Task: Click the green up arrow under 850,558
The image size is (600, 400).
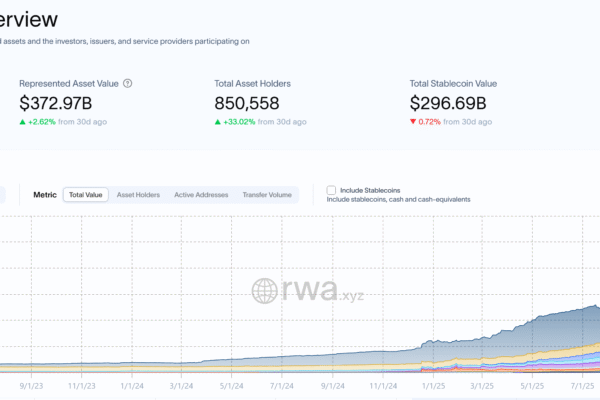Action: tap(219, 121)
